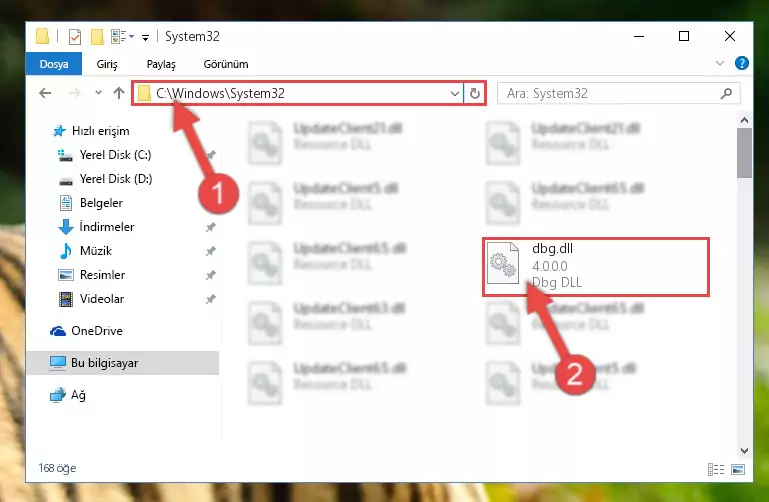Viewport: 769px width, 502px height.
Task: Click the pin icon next to Yerel Disk (C:)
Action: [210, 155]
